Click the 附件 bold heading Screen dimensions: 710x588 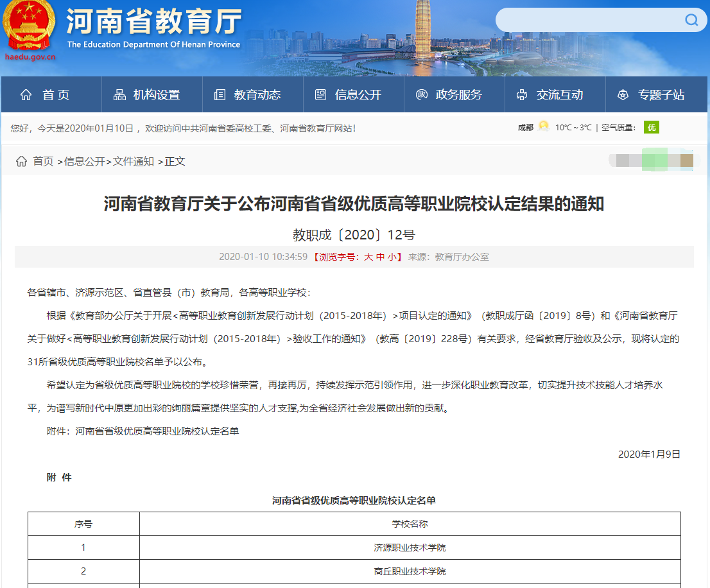click(59, 477)
